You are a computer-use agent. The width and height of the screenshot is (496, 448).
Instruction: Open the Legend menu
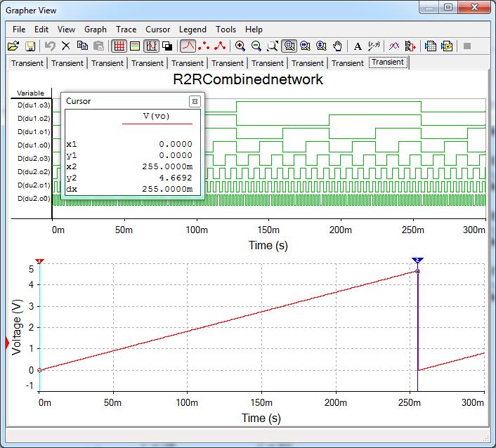(x=192, y=29)
